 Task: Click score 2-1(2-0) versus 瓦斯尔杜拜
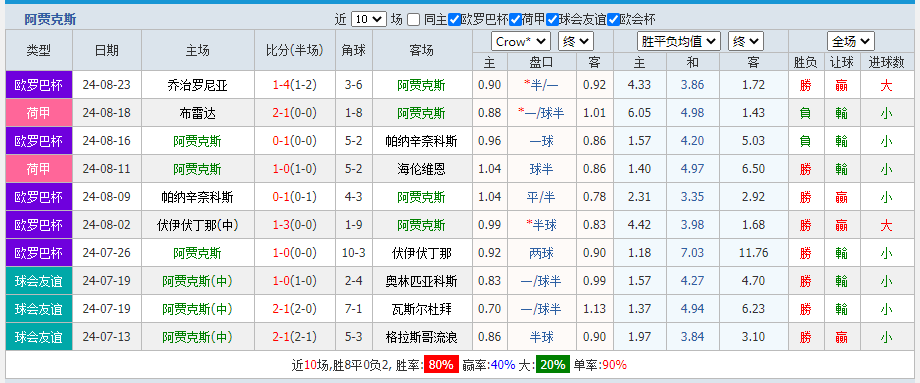click(295, 309)
